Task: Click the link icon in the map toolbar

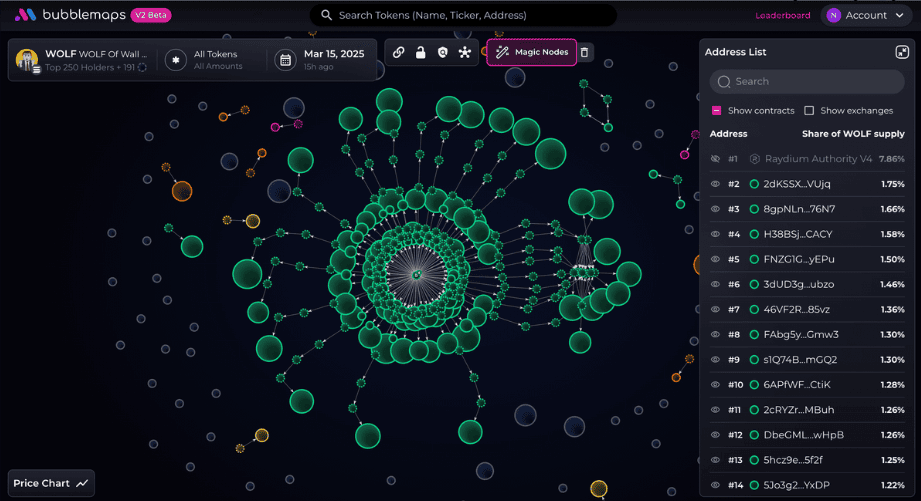Action: (x=399, y=52)
